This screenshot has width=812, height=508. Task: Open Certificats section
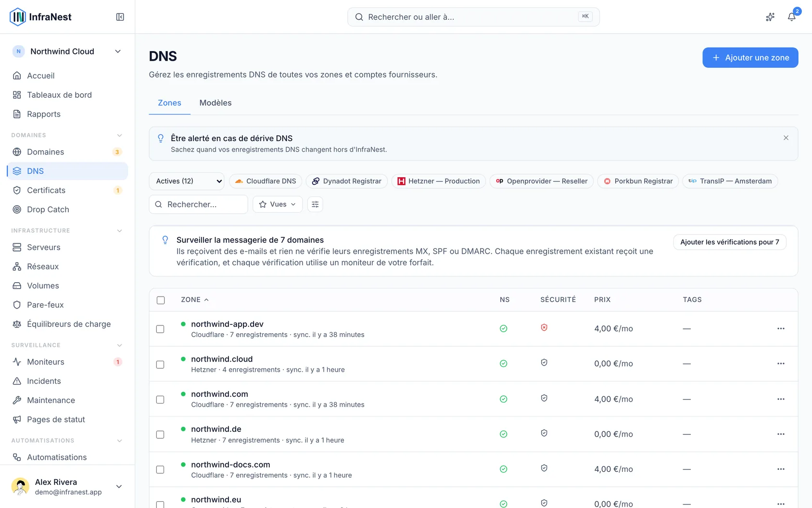tap(67, 190)
